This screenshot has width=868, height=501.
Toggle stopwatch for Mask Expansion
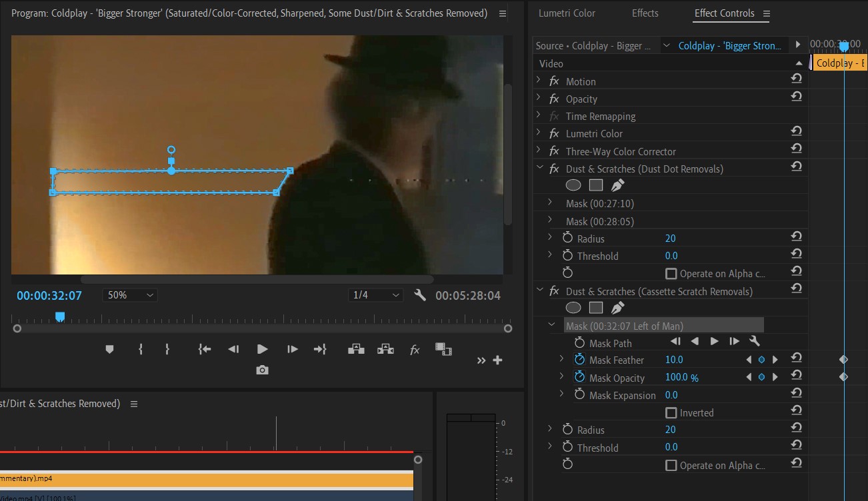point(579,395)
